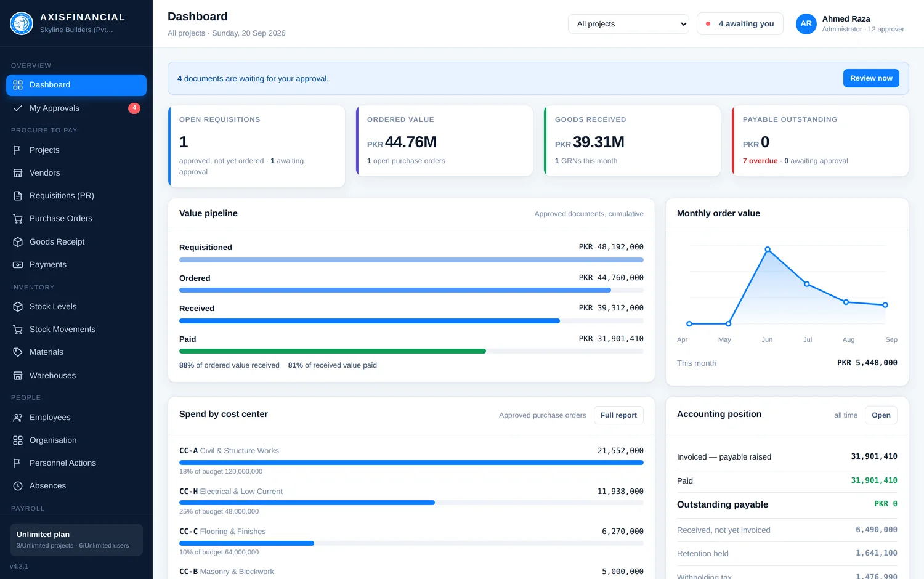Click PKR 5,448,000 this month value

pos(867,363)
